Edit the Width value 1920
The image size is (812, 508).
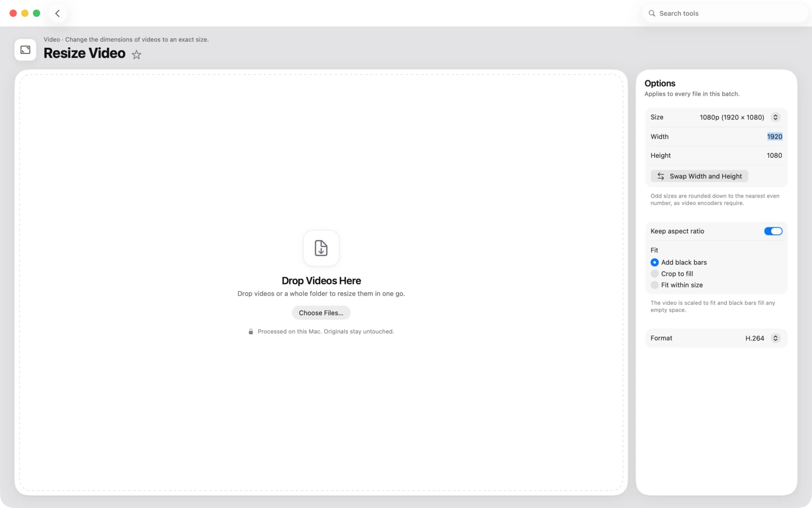(774, 137)
